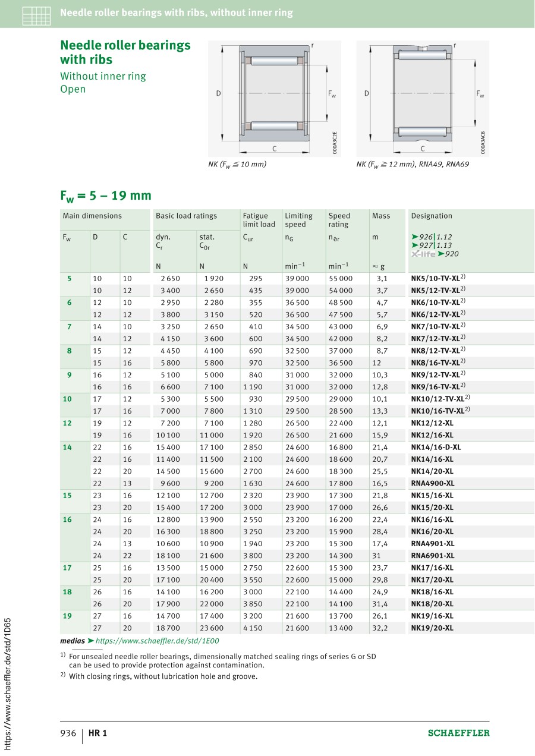Select designation NK6/12-TV-XL
The image size is (535, 756).
438,314
